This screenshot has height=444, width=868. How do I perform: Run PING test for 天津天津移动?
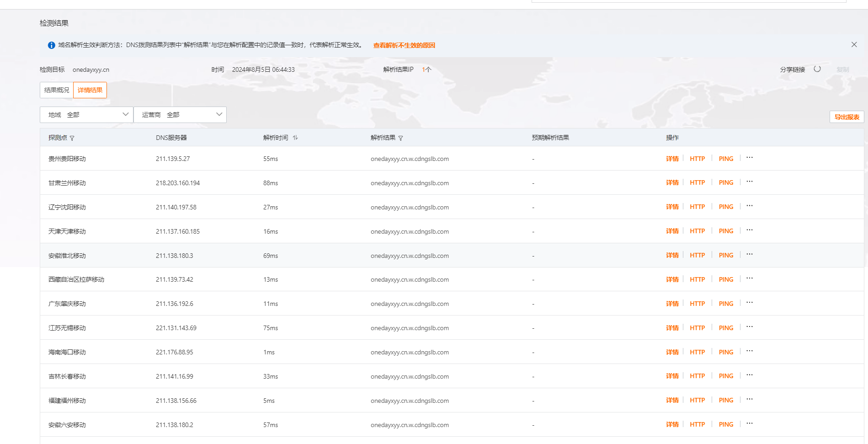click(726, 231)
